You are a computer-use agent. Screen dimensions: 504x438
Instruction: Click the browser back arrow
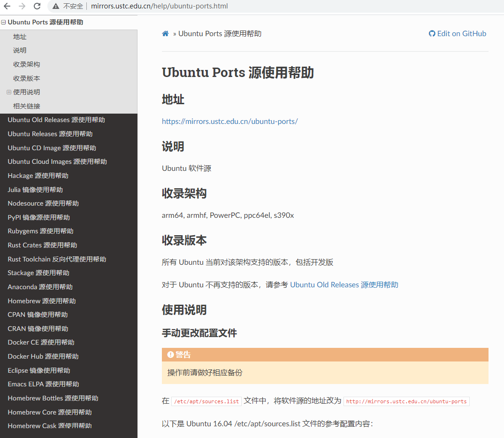(x=7, y=6)
